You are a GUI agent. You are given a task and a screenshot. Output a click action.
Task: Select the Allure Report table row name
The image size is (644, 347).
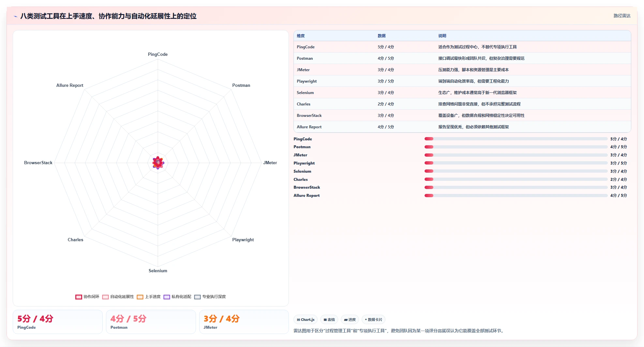click(309, 127)
